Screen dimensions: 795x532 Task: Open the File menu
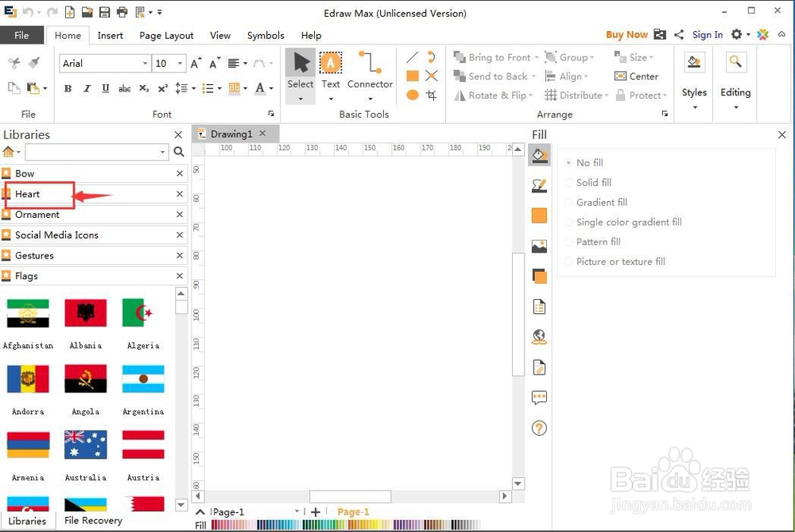pyautogui.click(x=21, y=35)
